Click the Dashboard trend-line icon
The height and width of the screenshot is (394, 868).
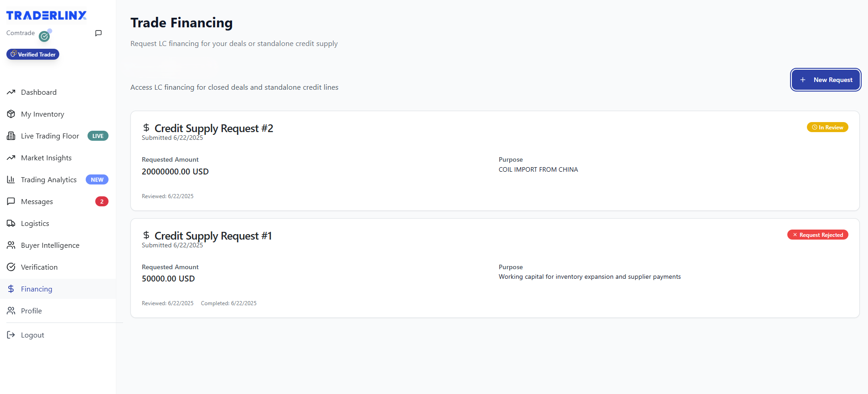(11, 92)
